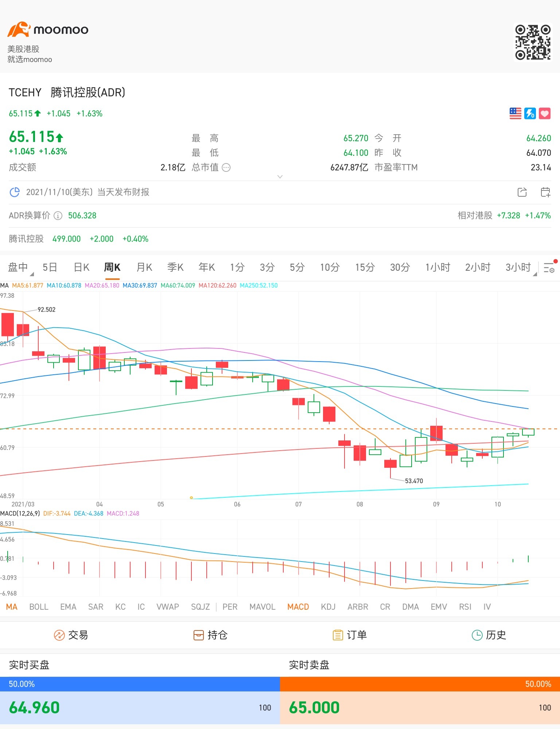Select the 30分 interval
This screenshot has width=560, height=729.
point(400,267)
